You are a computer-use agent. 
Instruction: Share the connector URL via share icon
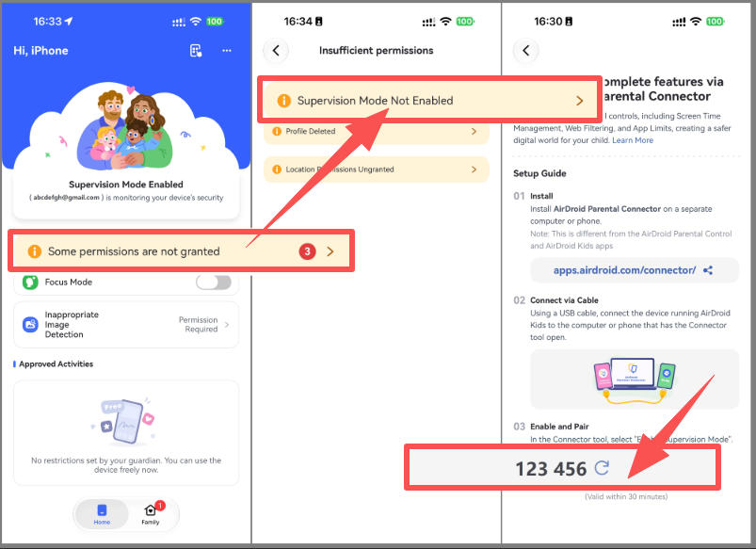pos(708,270)
